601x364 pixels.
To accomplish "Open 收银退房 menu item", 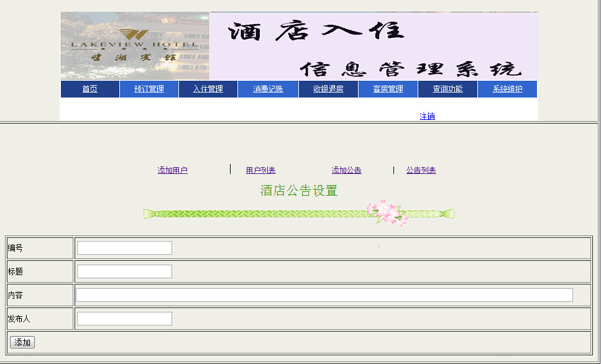I will tap(329, 89).
